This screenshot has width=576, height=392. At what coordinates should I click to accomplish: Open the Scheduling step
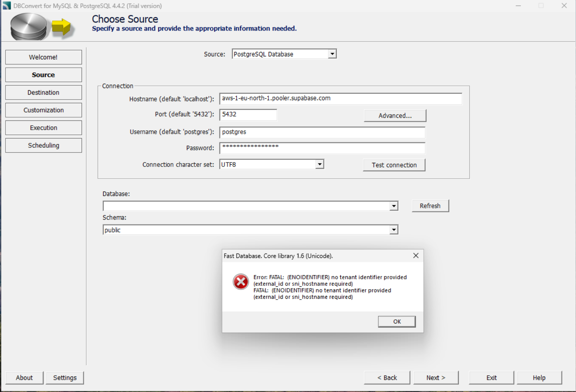click(x=44, y=146)
